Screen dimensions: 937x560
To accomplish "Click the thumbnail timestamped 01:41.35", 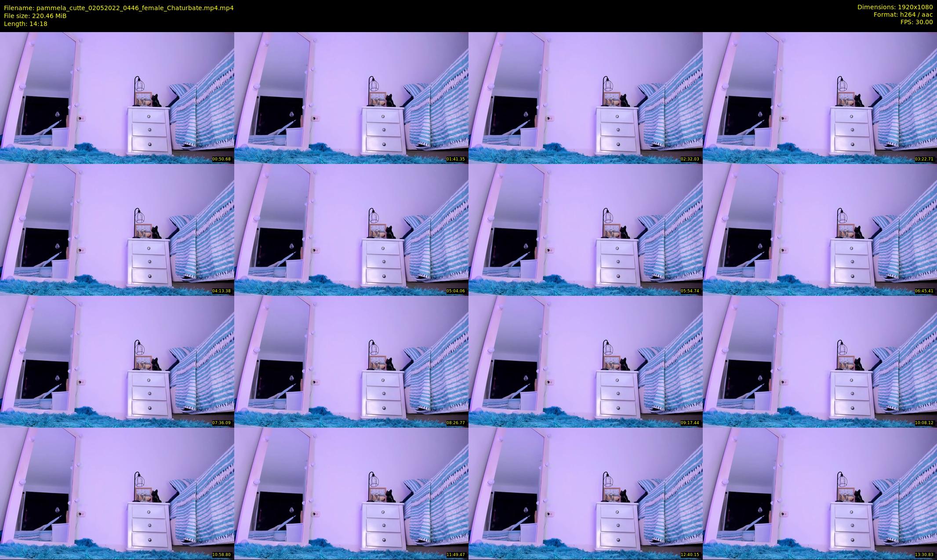I will [x=351, y=98].
